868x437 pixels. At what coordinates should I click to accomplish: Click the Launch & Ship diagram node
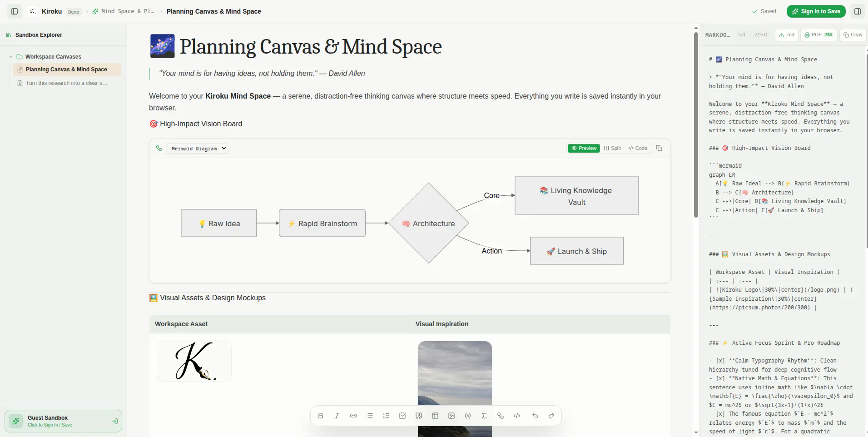577,251
